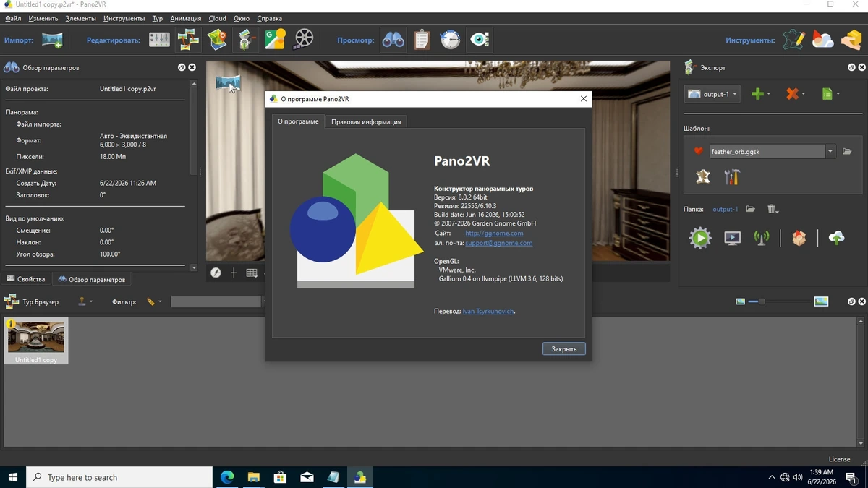Toggle the red heart favorite template
This screenshot has width=868, height=488.
click(x=698, y=151)
